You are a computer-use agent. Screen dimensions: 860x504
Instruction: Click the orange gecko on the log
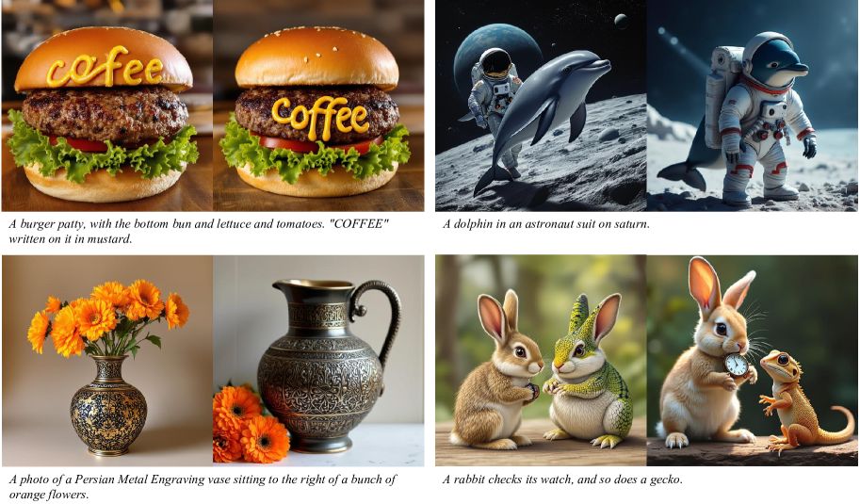click(x=802, y=401)
